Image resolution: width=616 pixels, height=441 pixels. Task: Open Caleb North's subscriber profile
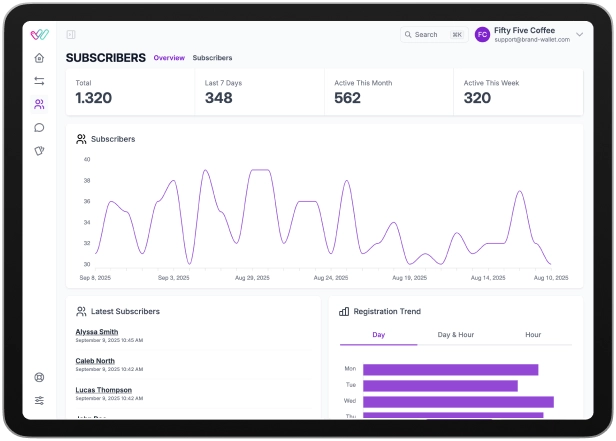pos(95,361)
